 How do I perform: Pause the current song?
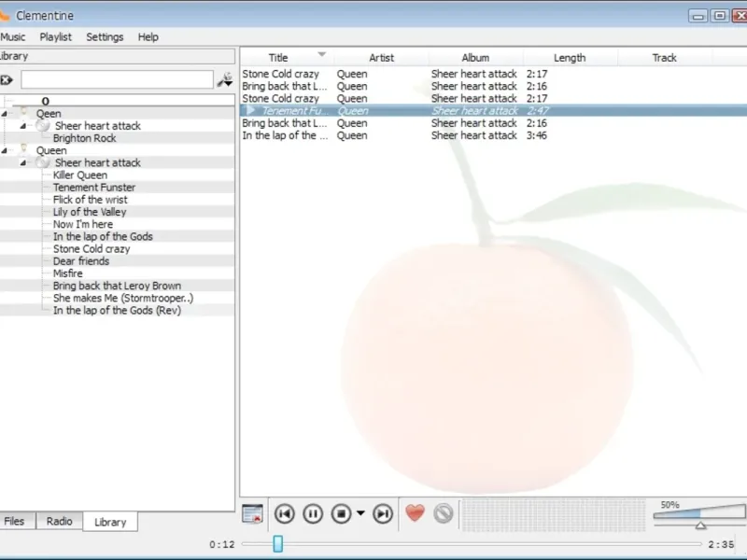point(313,514)
